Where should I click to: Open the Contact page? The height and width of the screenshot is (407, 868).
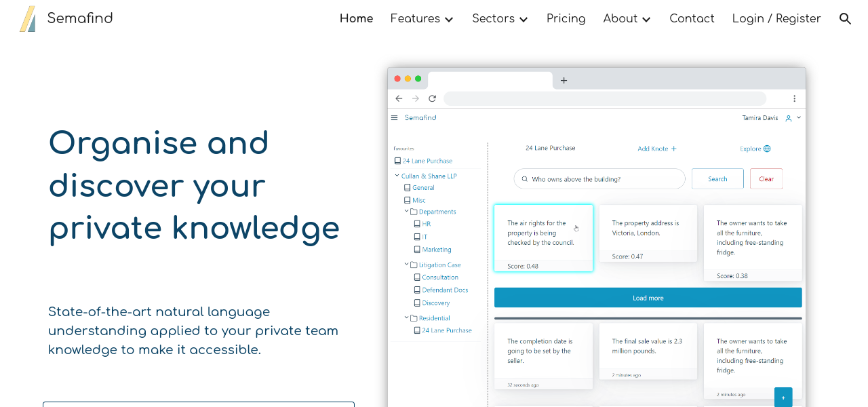click(x=692, y=19)
